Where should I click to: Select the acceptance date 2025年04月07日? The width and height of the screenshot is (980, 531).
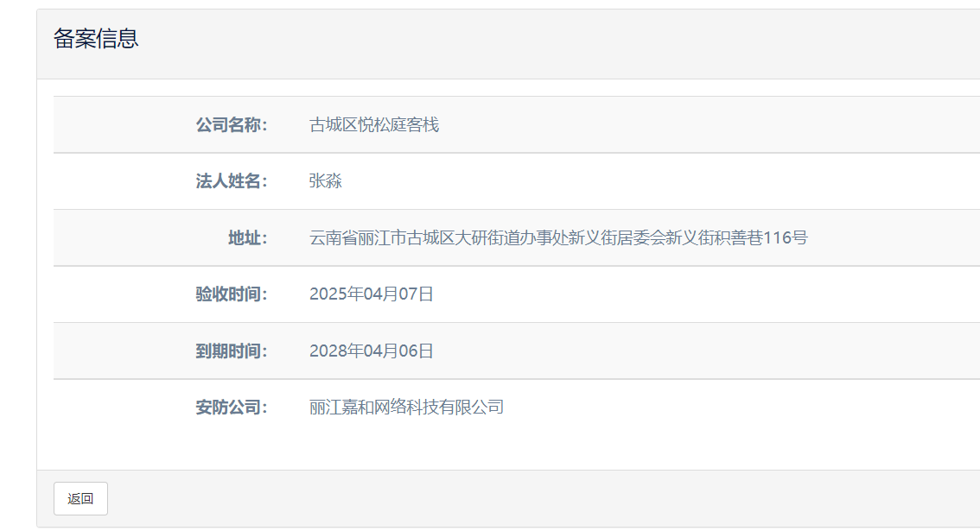pyautogui.click(x=372, y=294)
